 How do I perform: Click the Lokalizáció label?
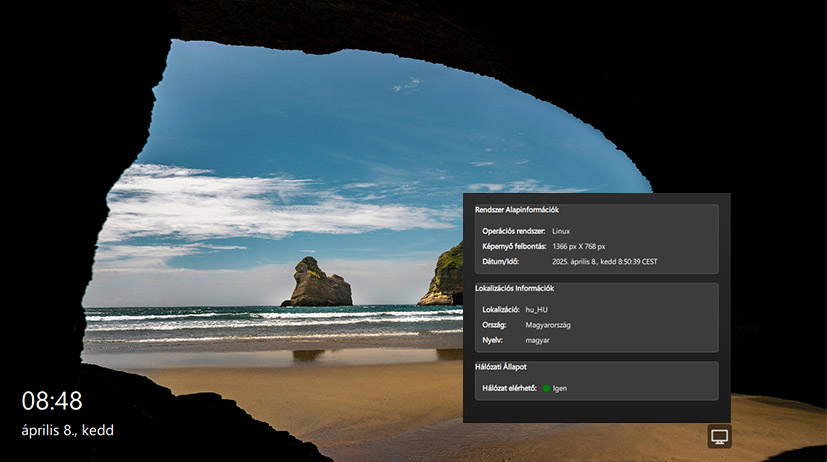(504, 310)
